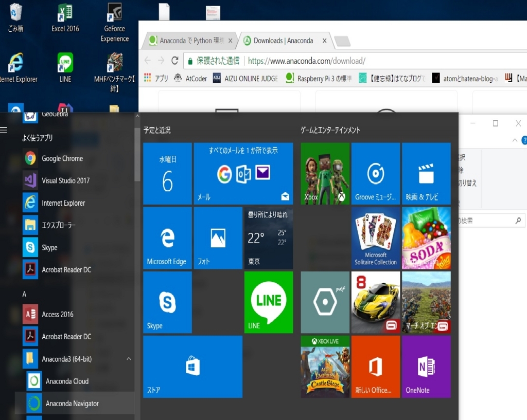Open Microsoft Solitaire Collection tile
Image resolution: width=527 pixels, height=420 pixels.
[x=376, y=238]
